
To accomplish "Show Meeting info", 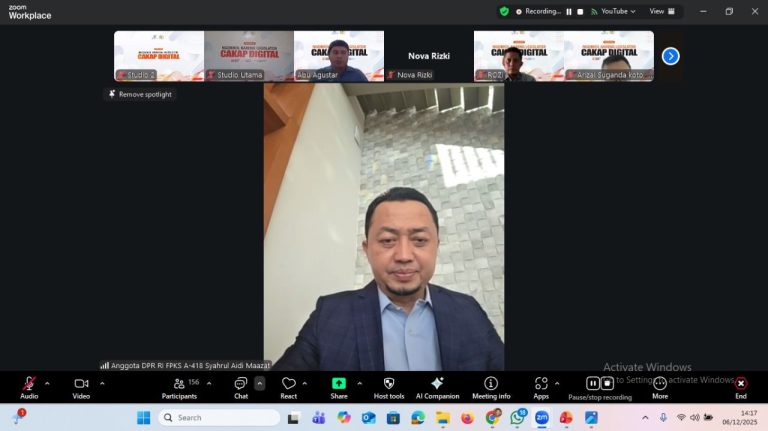I will point(491,384).
